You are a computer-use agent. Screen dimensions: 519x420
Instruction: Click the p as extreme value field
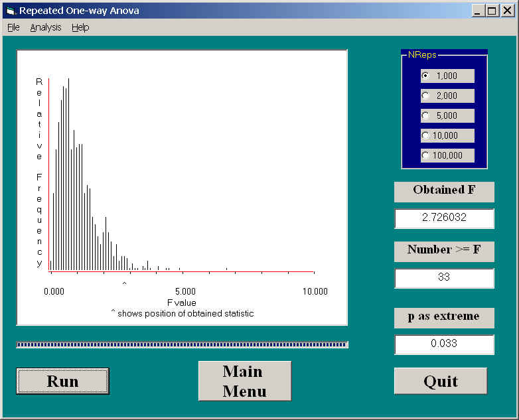[444, 344]
